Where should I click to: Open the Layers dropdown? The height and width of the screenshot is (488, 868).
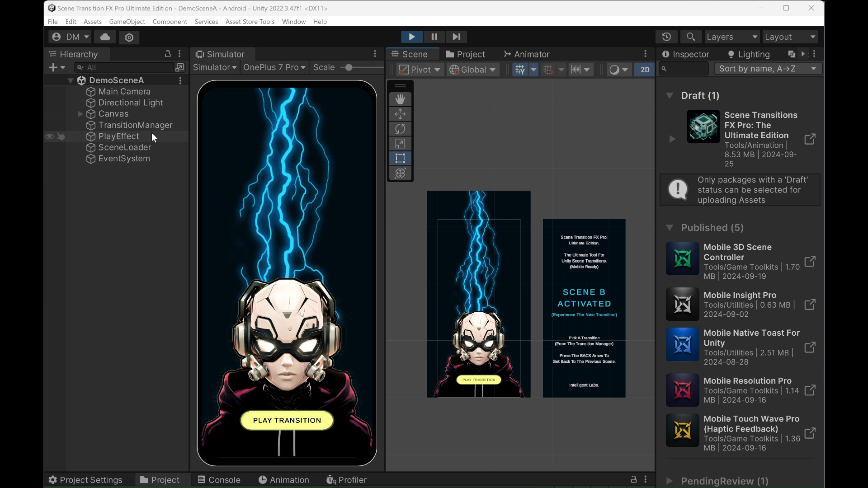click(x=732, y=37)
